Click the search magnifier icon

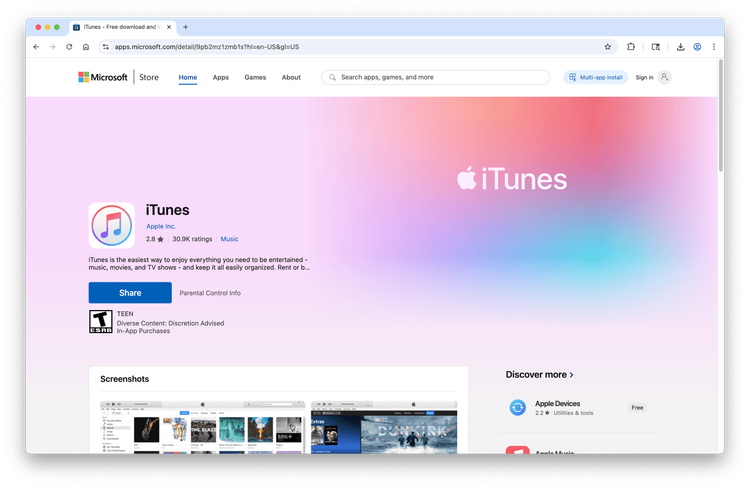[x=331, y=77]
